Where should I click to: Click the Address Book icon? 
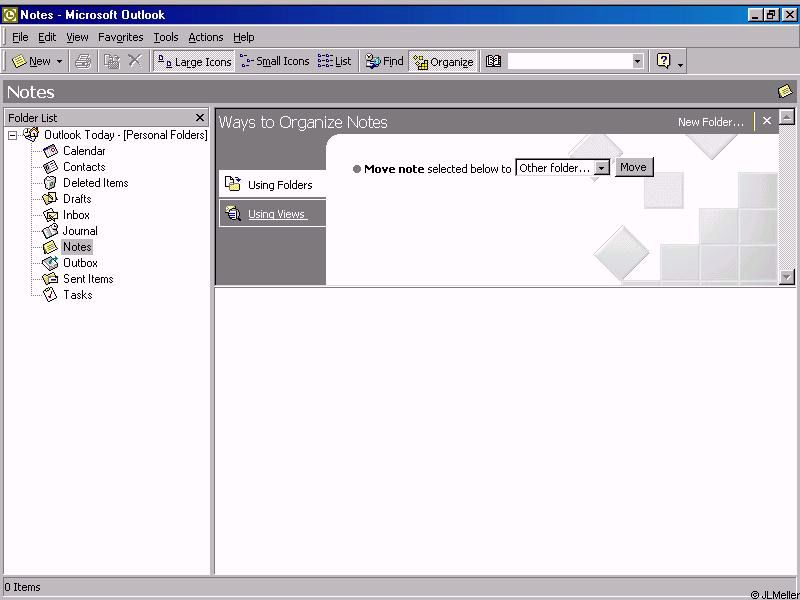point(493,61)
